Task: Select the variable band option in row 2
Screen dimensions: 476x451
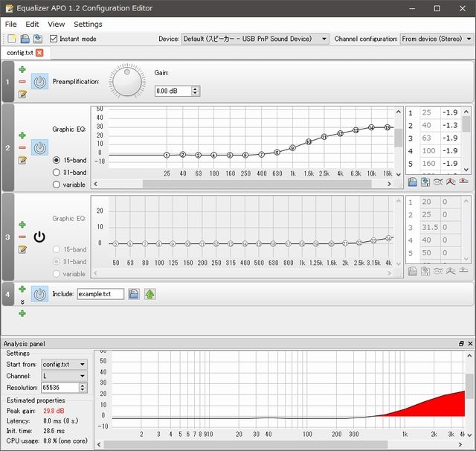Action: pos(57,185)
